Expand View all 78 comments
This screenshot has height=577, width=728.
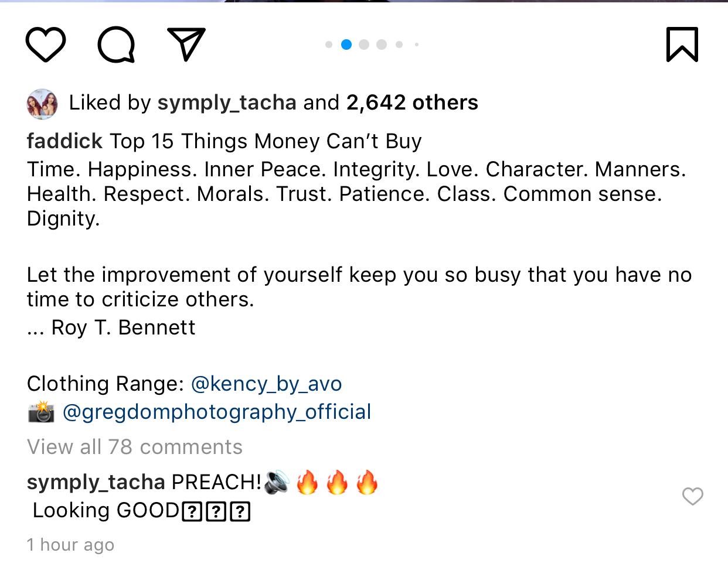[x=135, y=447]
